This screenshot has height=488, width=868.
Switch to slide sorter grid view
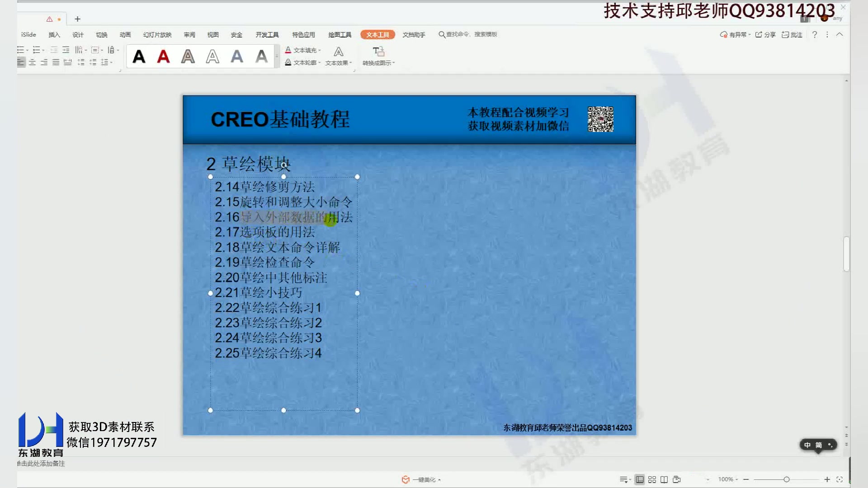(x=652, y=479)
